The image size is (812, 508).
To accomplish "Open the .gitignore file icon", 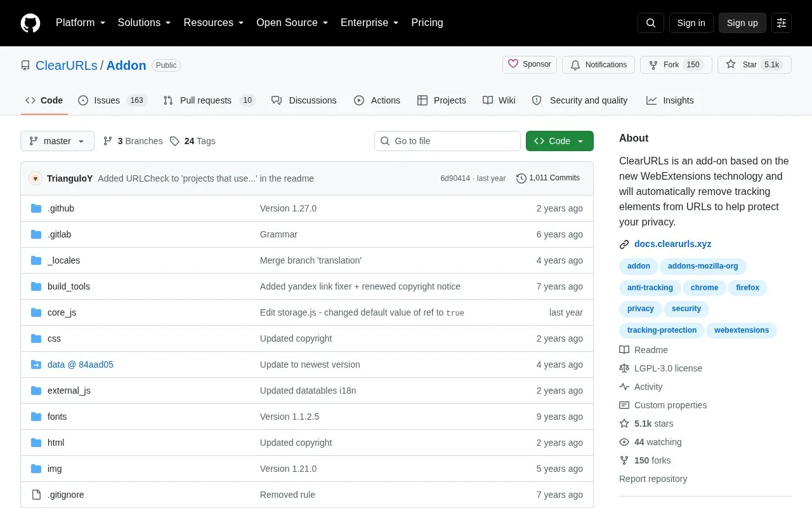I will (36, 495).
